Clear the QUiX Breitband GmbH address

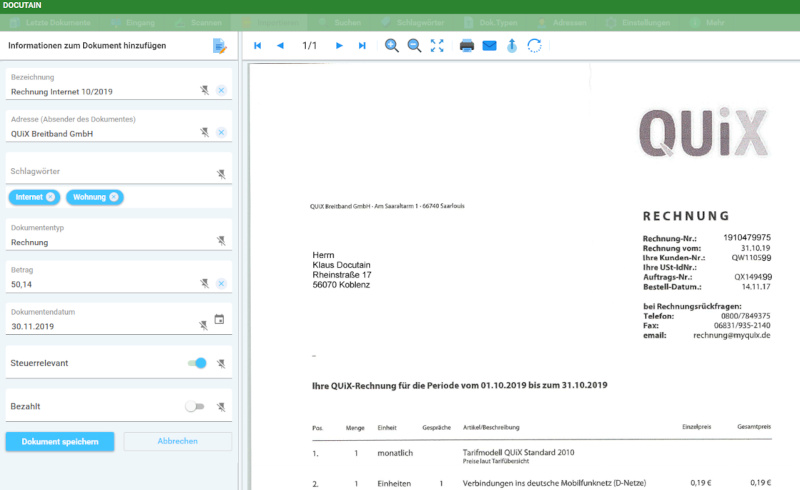[x=221, y=132]
